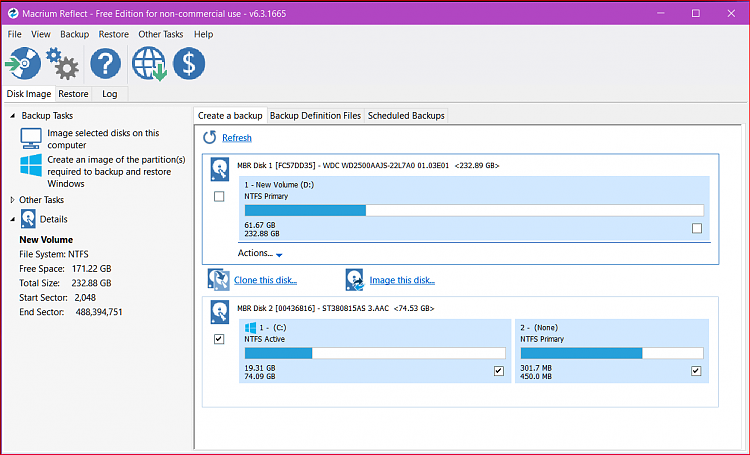The width and height of the screenshot is (750, 455).
Task: Click the MBR Disk 1 WDC header text
Action: (368, 166)
